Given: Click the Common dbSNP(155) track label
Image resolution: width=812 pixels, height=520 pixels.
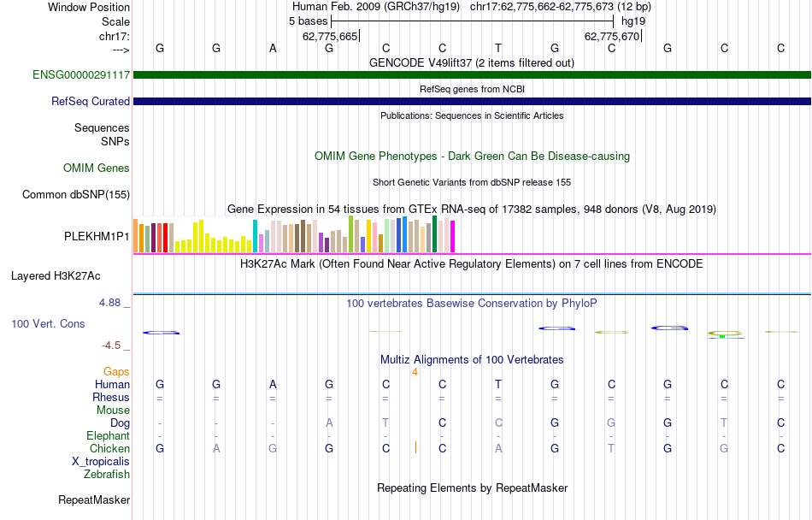Looking at the screenshot, I should click(75, 194).
